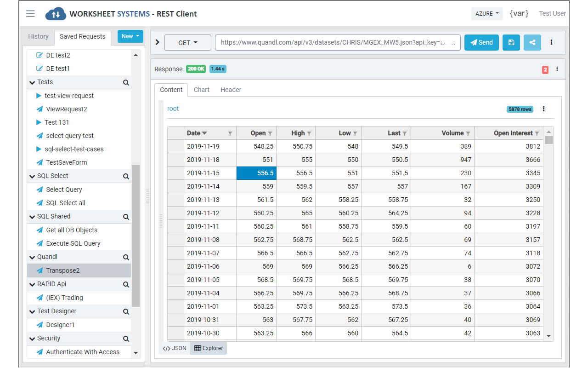Select the Explorer view
Viewport: 588px width, 368px height.
pyautogui.click(x=209, y=348)
